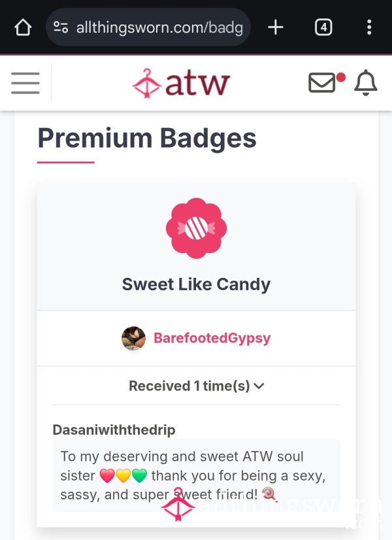Click the pink hanger watermark logo
The image size is (392, 540).
click(x=178, y=504)
